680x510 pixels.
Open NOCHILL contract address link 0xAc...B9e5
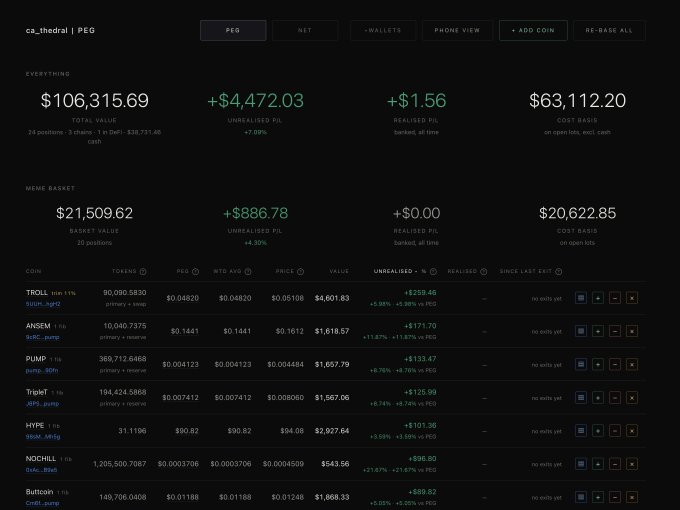(x=41, y=470)
